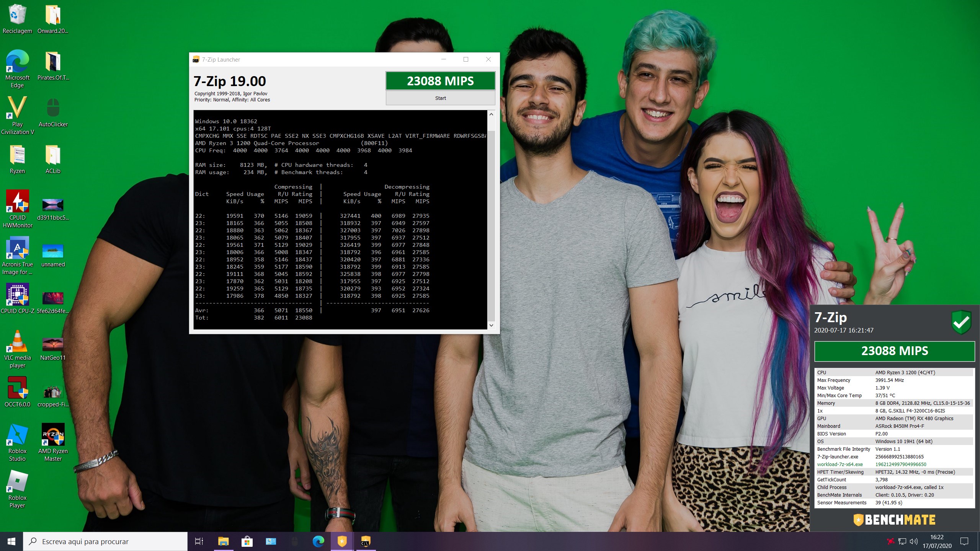Select Roblox Player desktop shortcut

click(17, 489)
